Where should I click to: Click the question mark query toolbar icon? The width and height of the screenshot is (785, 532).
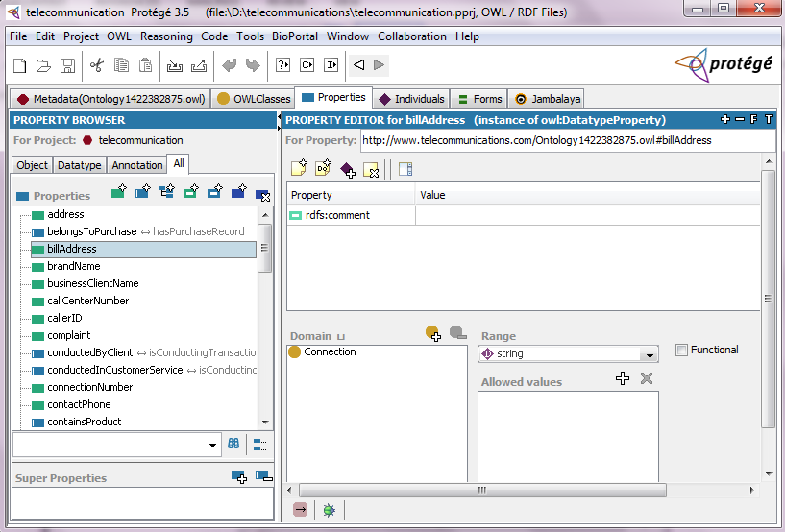coord(282,65)
